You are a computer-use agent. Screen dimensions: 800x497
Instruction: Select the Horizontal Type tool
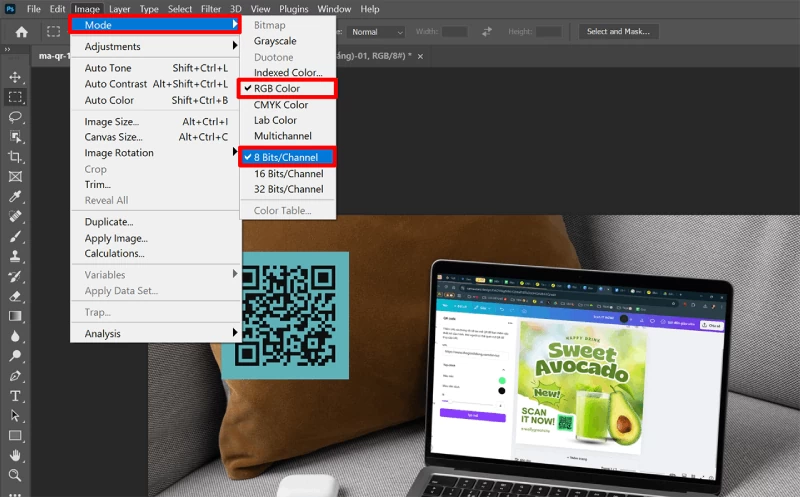click(x=15, y=396)
